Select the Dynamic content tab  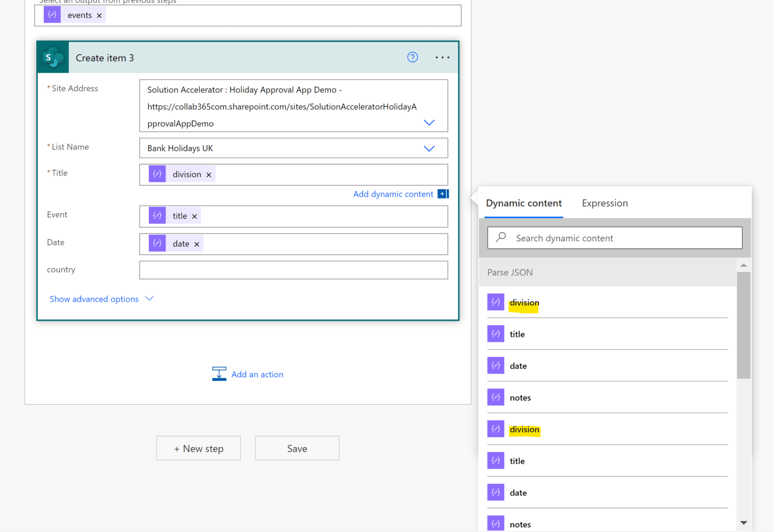[523, 203]
